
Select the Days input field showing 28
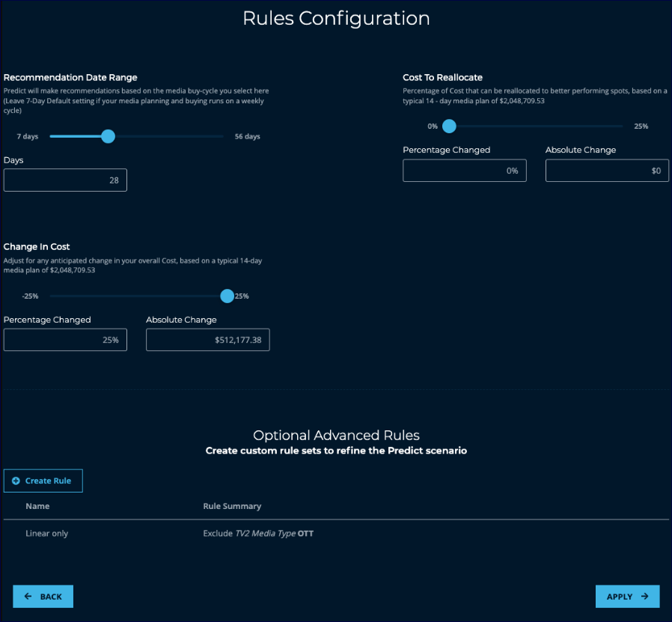tap(65, 180)
